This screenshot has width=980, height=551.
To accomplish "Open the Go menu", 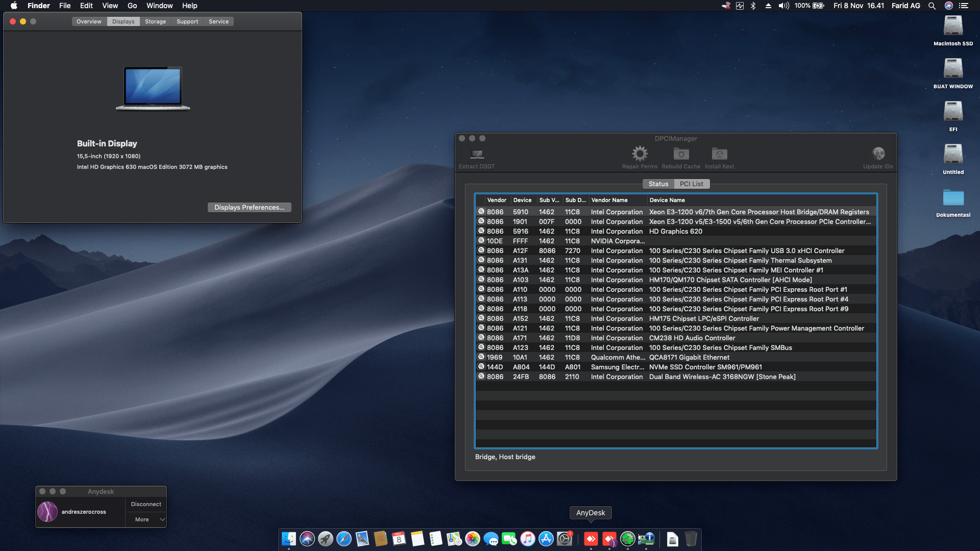I will (x=131, y=6).
